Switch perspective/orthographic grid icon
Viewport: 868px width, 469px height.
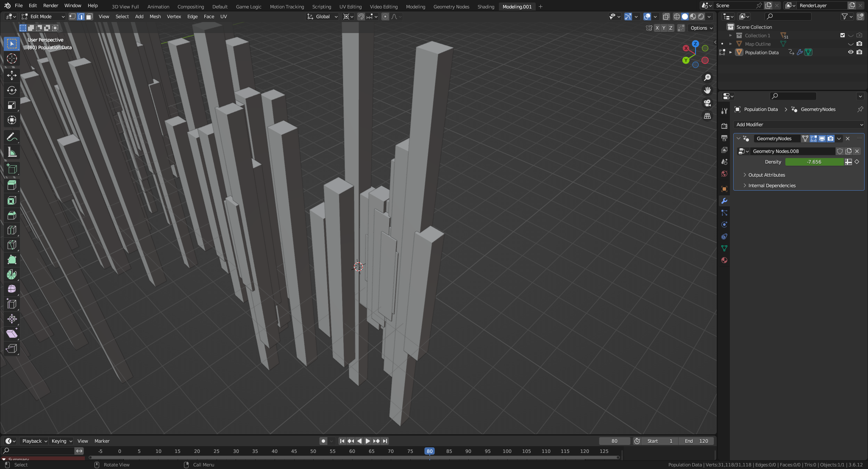(x=707, y=116)
